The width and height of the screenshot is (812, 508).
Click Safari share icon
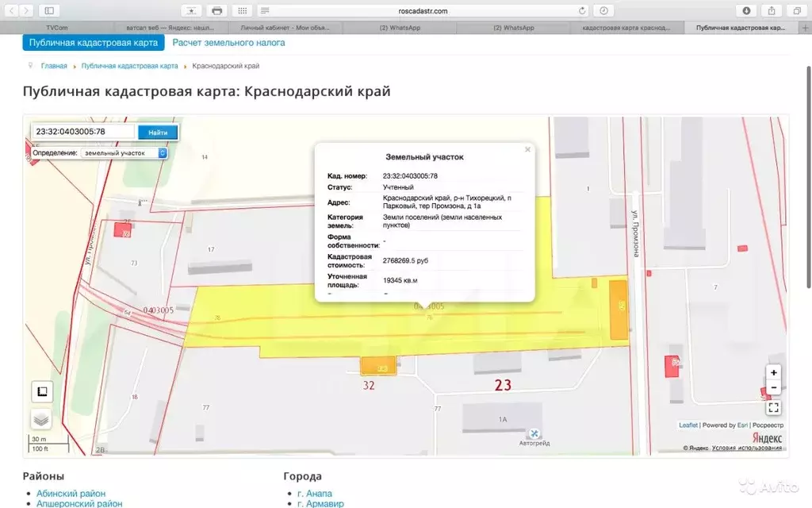point(772,10)
